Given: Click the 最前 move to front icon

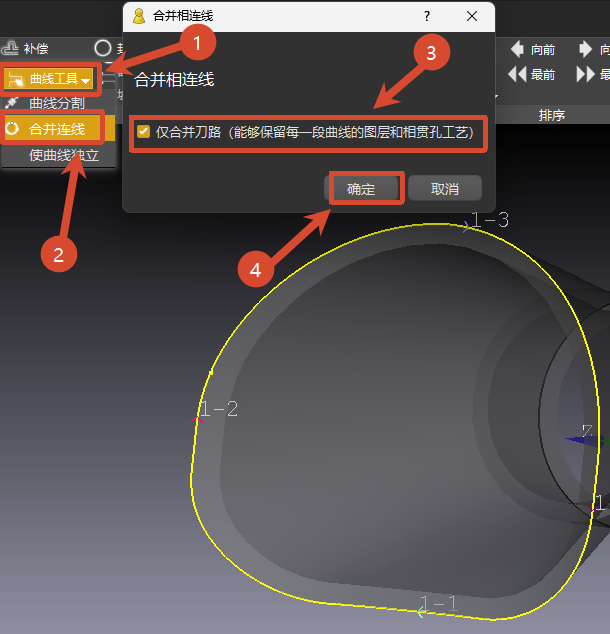Looking at the screenshot, I should click(517, 74).
